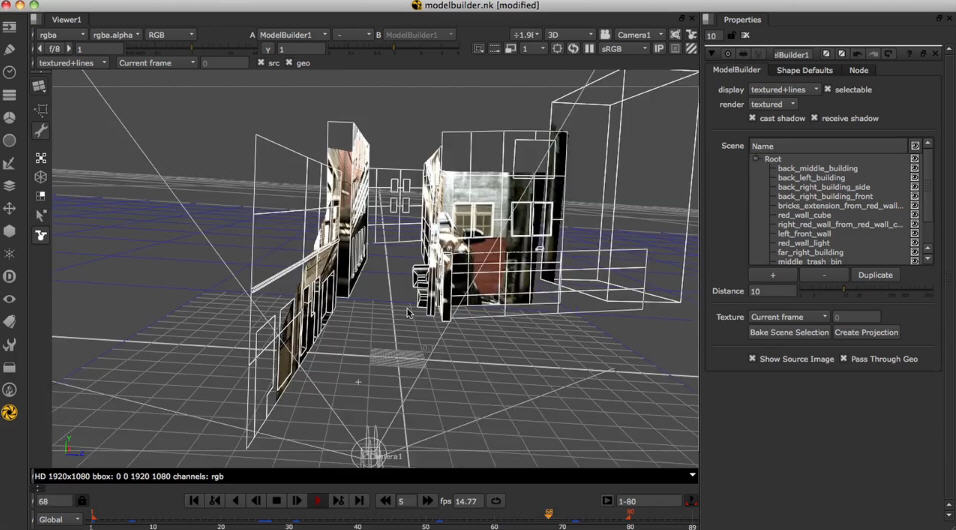This screenshot has width=956, height=530.
Task: Select the vertex selection mode icon
Action: coord(41,158)
